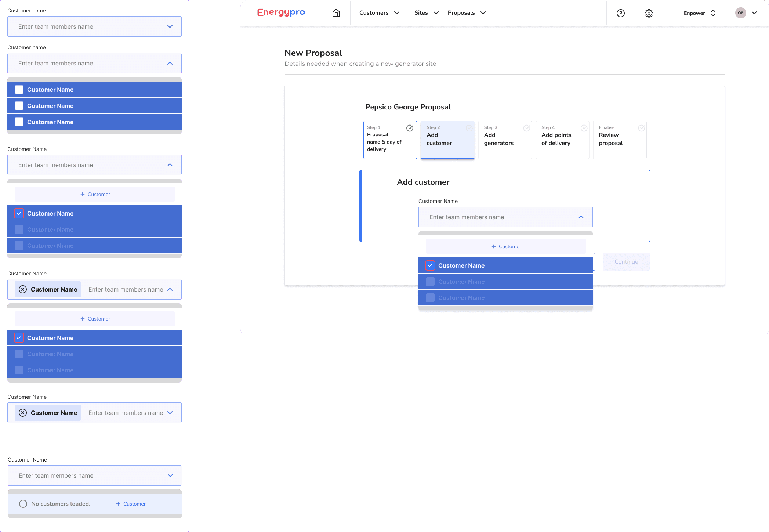The height and width of the screenshot is (532, 769).
Task: Click the OB user avatar
Action: (x=740, y=13)
